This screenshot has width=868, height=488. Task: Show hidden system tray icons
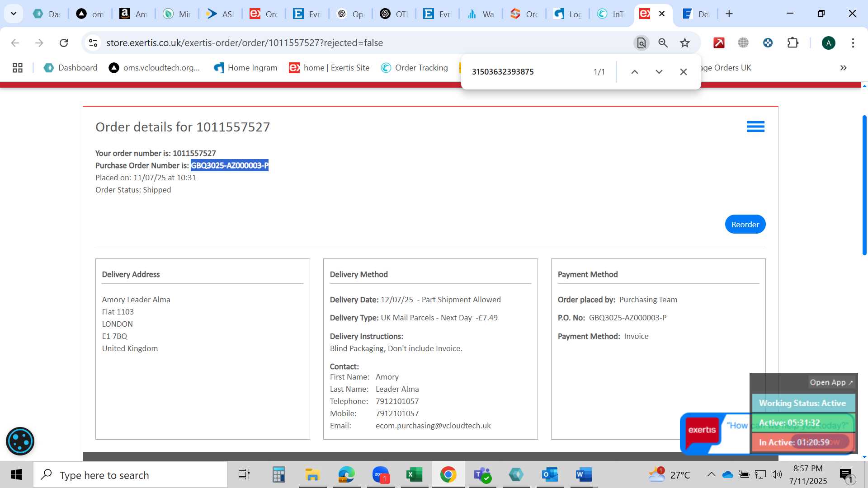pos(711,474)
